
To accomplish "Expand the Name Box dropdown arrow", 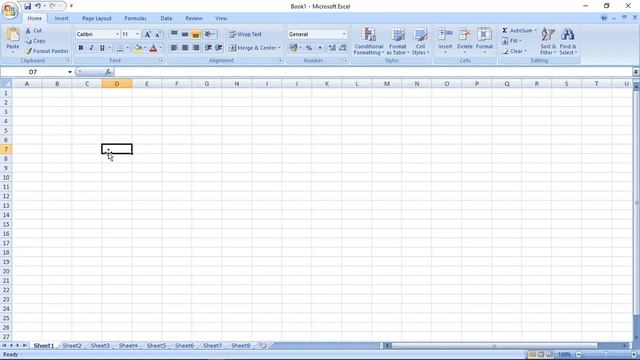I will point(70,72).
